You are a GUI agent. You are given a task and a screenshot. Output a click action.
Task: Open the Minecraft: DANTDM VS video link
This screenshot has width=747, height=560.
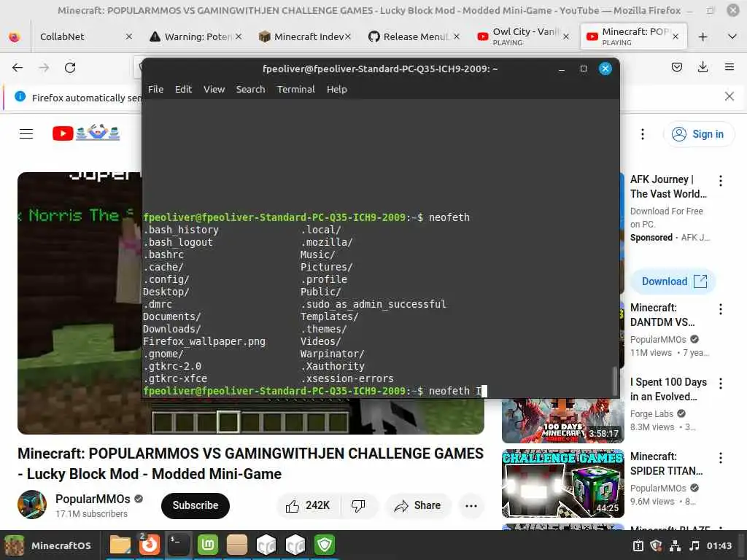point(662,315)
